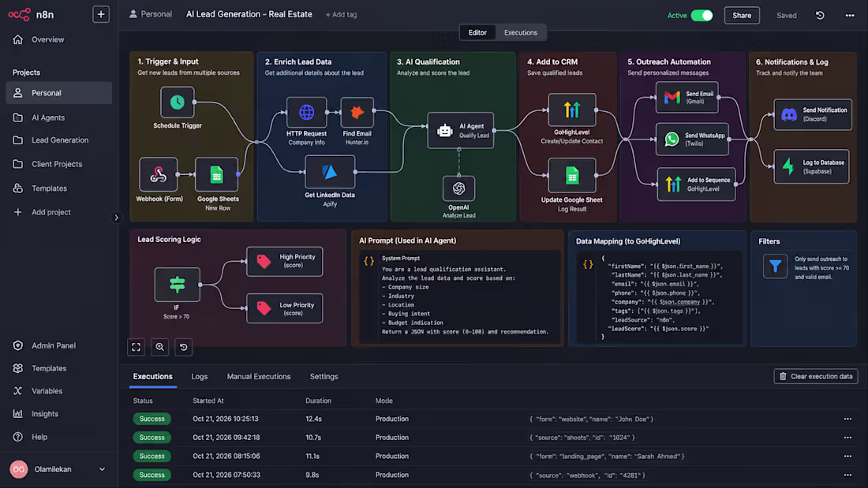868x488 pixels.
Task: Open Add to Sequence GoHighLevel node
Action: pyautogui.click(x=696, y=184)
